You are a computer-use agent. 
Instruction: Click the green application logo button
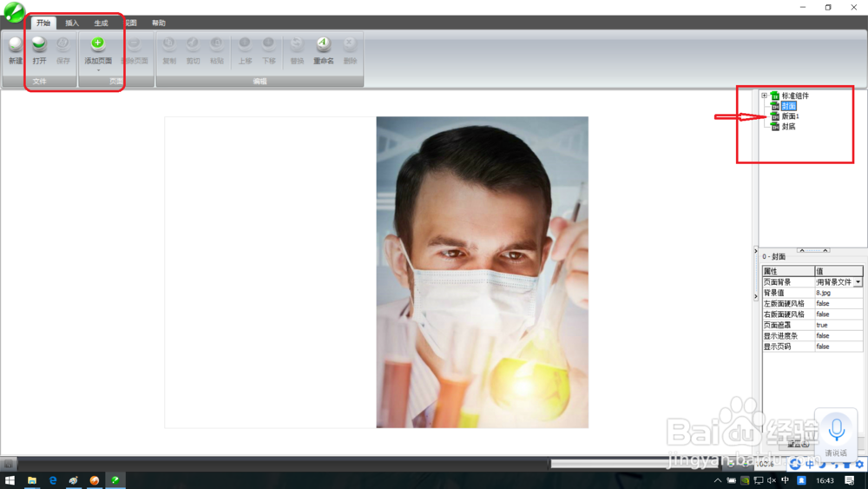tap(14, 11)
